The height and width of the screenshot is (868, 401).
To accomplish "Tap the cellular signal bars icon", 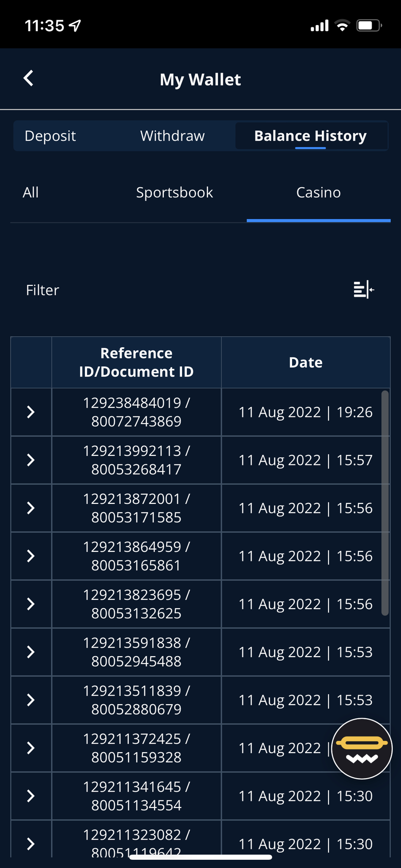I will coord(319,25).
